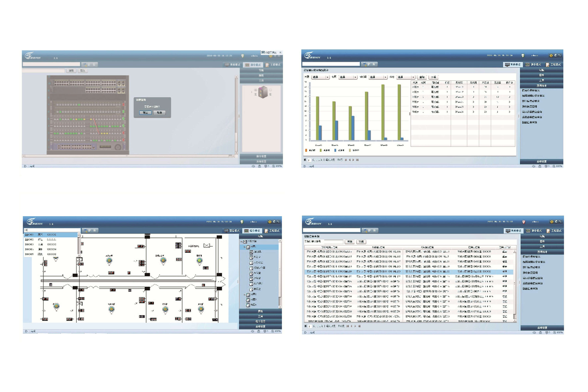The height and width of the screenshot is (392, 588).
Task: Switch to engineering mode tab in rack view window
Action: click(x=273, y=65)
